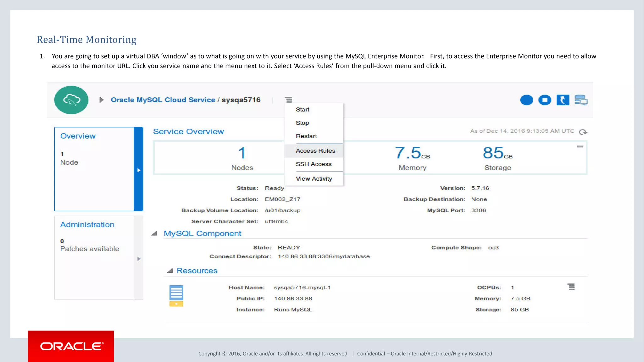Click the 1 Nodes count
This screenshot has height=362, width=644.
[242, 158]
